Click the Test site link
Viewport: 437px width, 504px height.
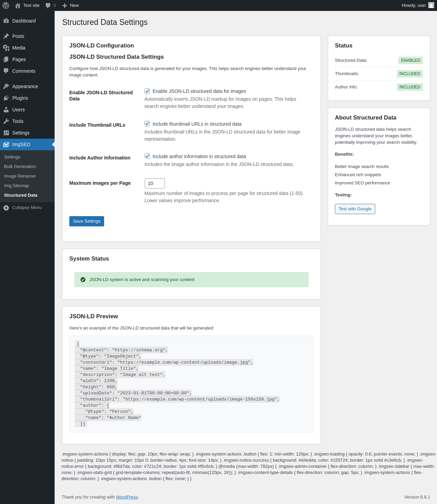(x=27, y=5)
